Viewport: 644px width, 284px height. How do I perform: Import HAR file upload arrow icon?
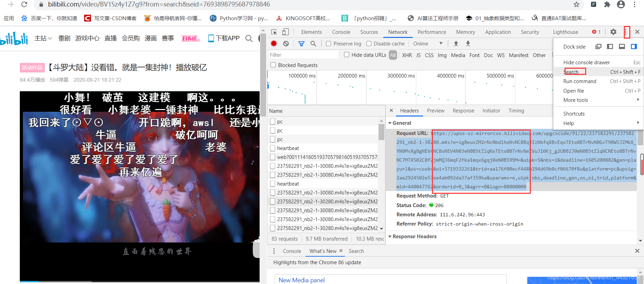click(x=456, y=43)
